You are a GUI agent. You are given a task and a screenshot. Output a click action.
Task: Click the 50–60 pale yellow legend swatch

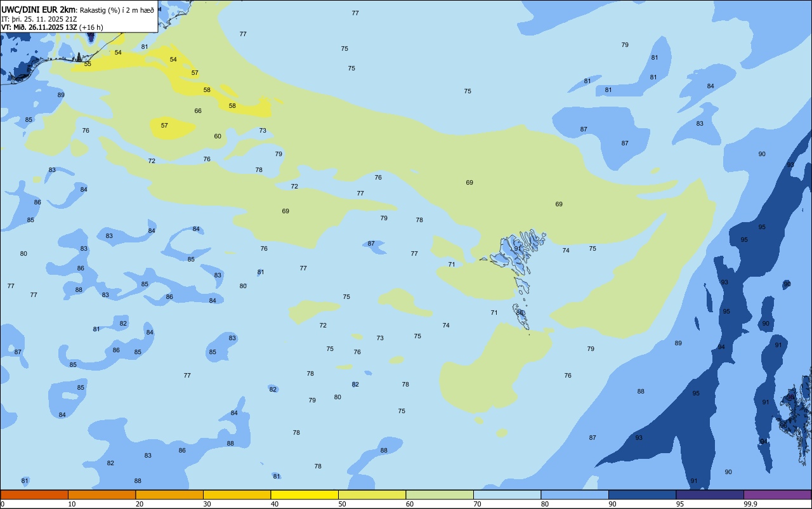point(372,494)
